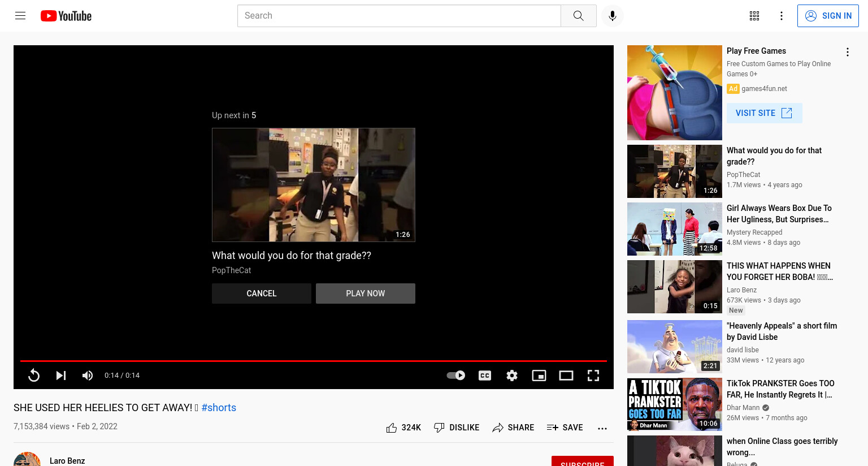This screenshot has height=466, width=868.
Task: Click Play Now for next video
Action: click(366, 294)
